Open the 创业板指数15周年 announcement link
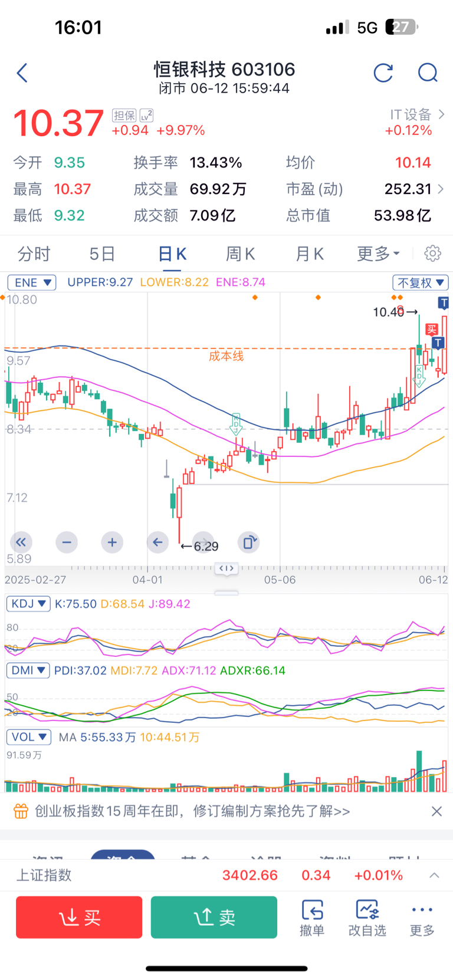This screenshot has width=453, height=980. pyautogui.click(x=192, y=811)
